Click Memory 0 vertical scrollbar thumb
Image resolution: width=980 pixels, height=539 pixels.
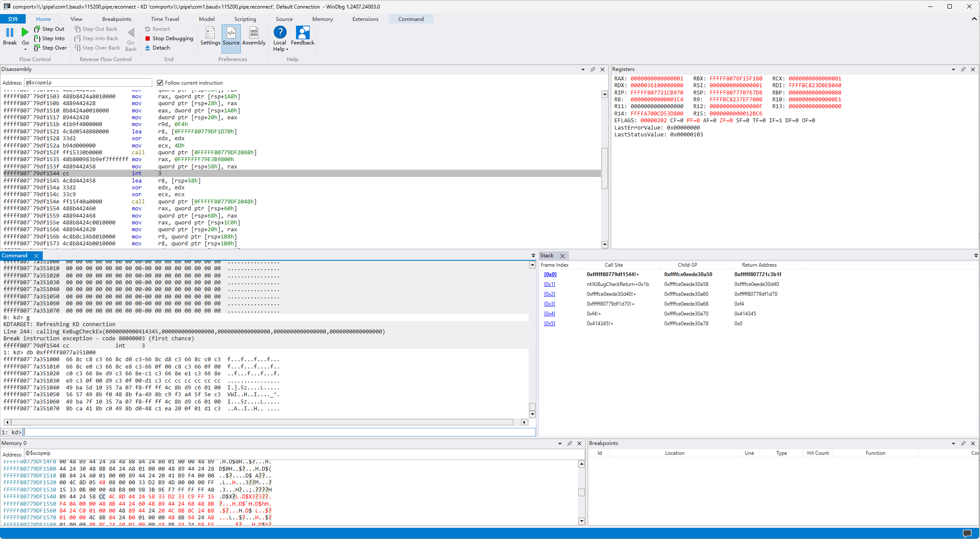click(581, 492)
